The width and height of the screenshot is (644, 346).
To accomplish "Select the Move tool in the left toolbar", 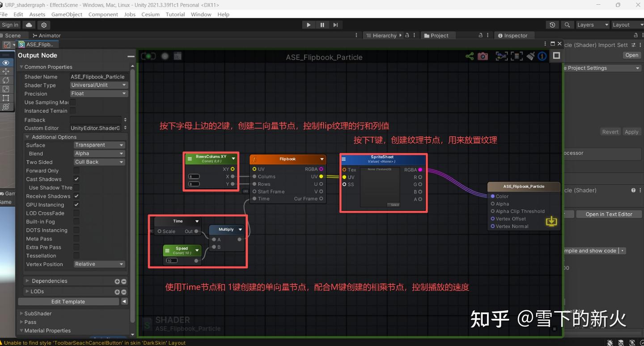I will tap(6, 72).
